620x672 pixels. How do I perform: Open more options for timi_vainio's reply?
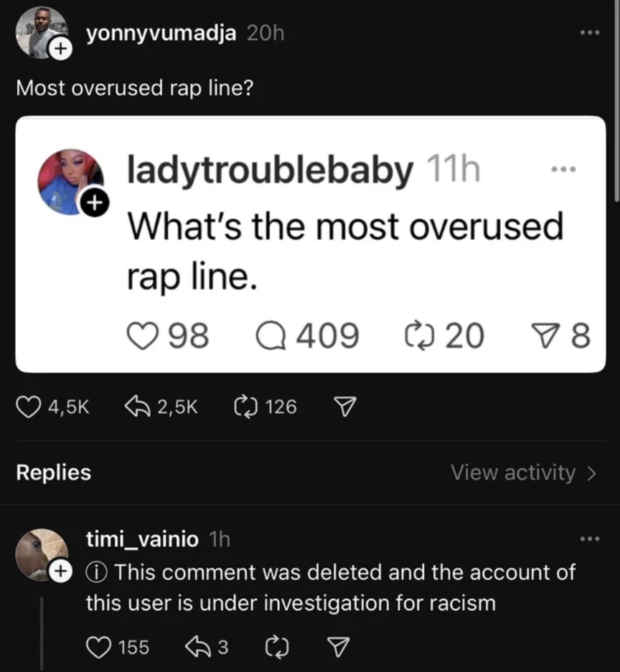click(x=589, y=538)
